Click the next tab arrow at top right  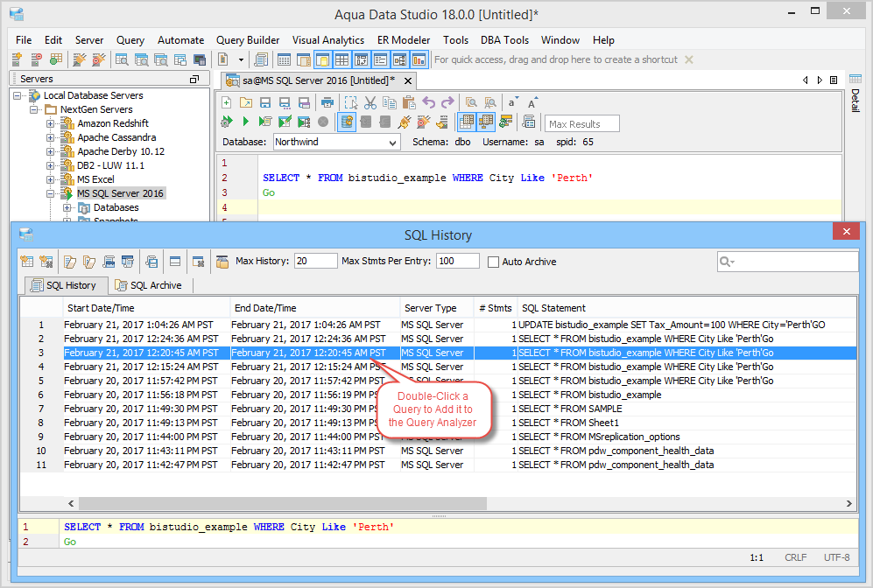pos(820,80)
